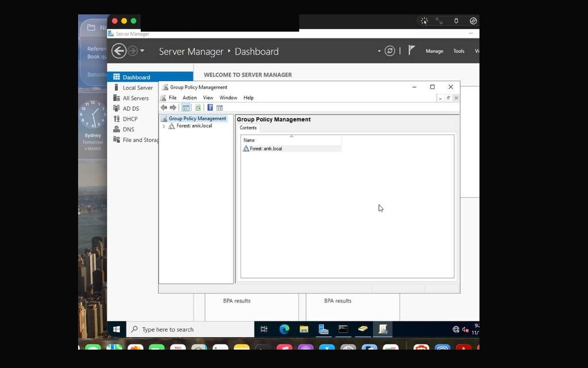
Task: Click the Type here to search box
Action: (191, 329)
